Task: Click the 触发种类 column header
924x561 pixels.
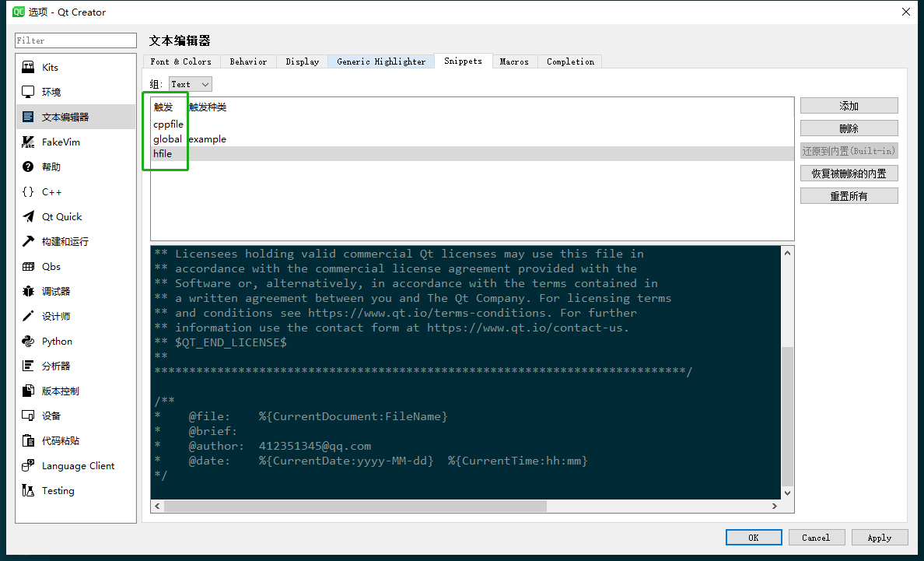Action: (208, 107)
